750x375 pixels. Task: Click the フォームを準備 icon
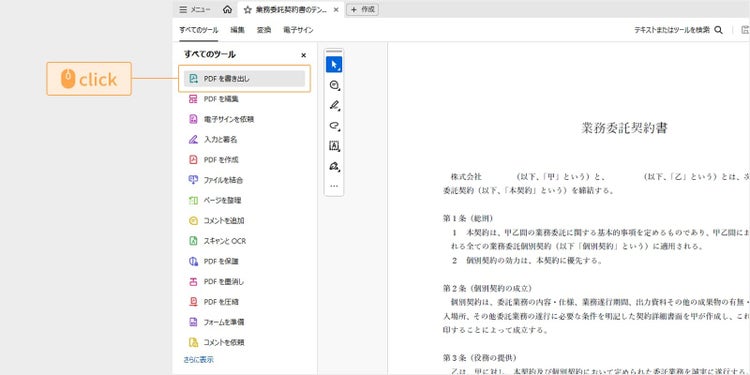coord(193,322)
